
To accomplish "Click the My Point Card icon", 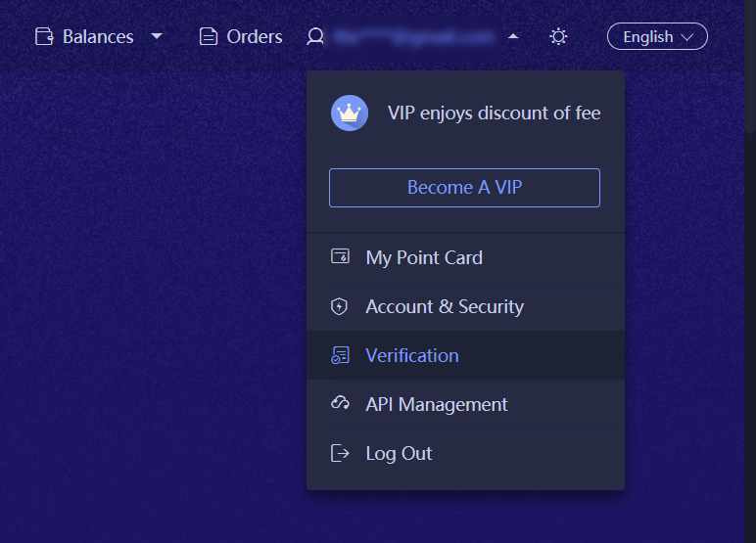I will tap(340, 257).
